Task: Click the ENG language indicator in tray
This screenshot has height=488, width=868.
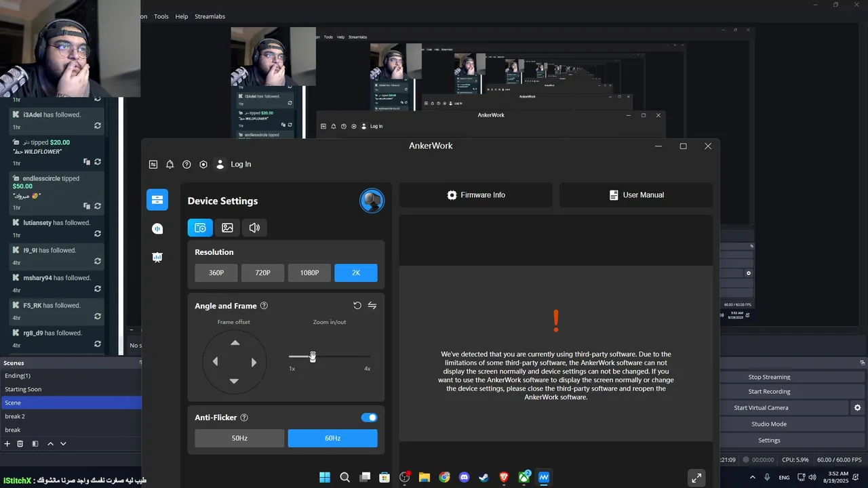Action: tap(784, 478)
